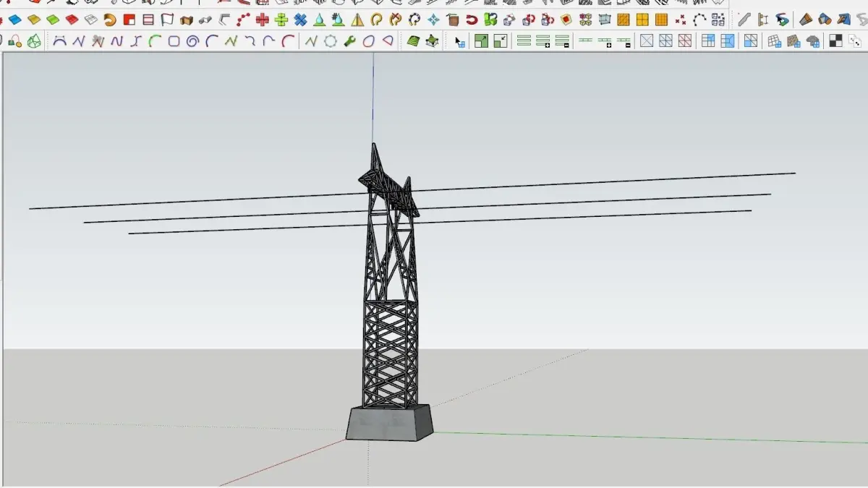
Task: Click the dotted circle polygon icon
Action: coord(331,41)
